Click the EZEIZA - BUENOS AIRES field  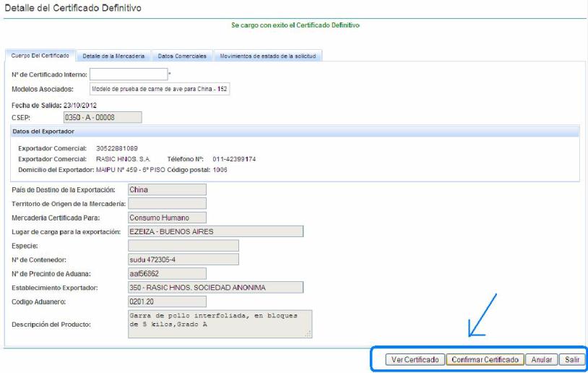coord(216,231)
